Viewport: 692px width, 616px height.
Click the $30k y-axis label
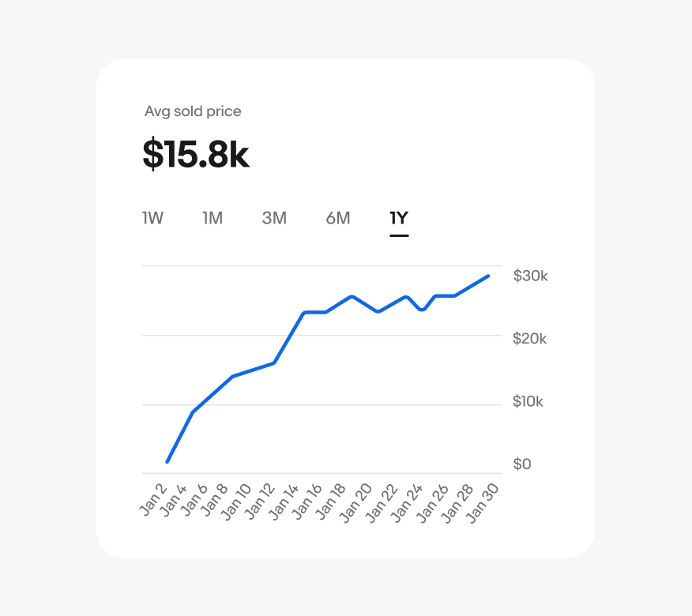(530, 276)
